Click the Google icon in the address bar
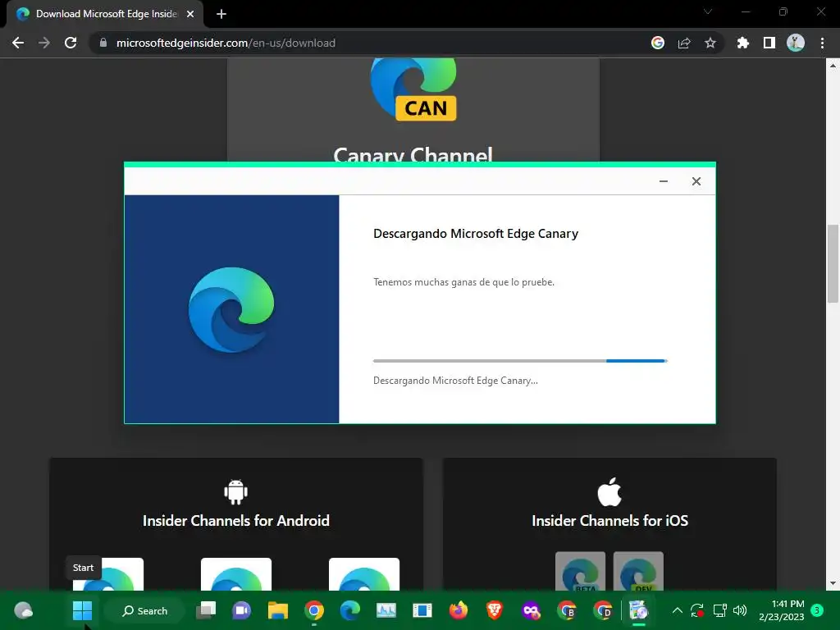 click(658, 43)
